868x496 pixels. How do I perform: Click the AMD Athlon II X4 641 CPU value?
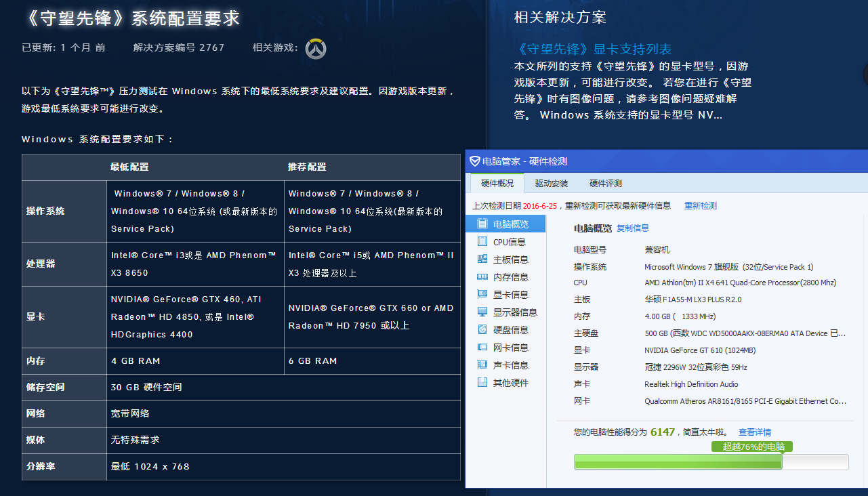(x=741, y=283)
